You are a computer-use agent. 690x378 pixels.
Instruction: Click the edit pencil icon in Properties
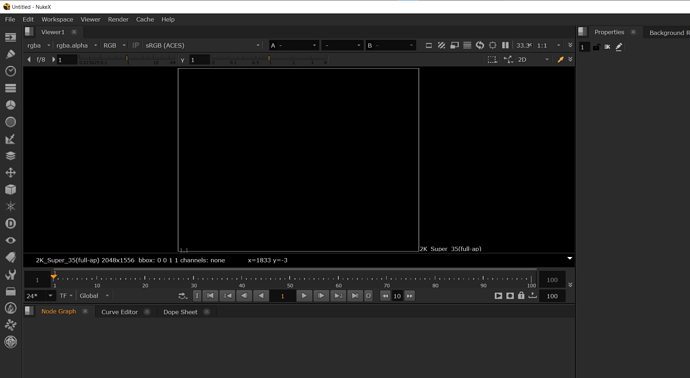[619, 47]
